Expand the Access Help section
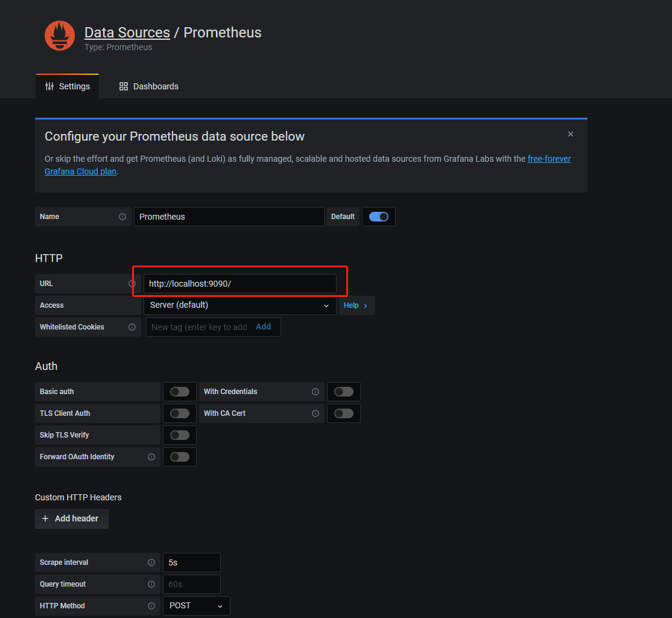The image size is (672, 618). [x=357, y=305]
